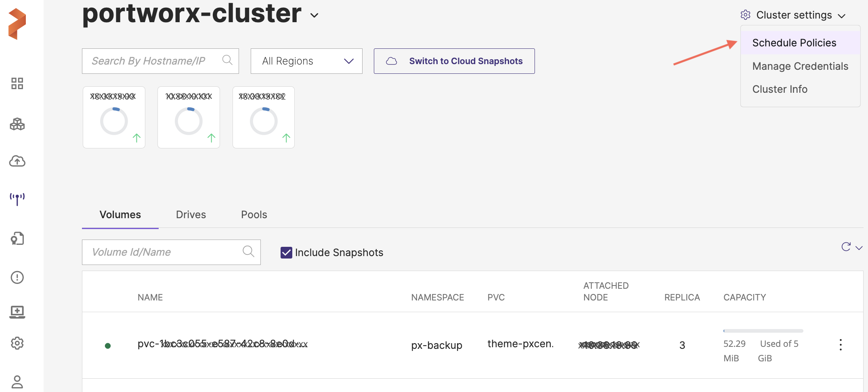Uncheck the Include Snapshots checkbox
The image size is (868, 392).
click(x=286, y=252)
